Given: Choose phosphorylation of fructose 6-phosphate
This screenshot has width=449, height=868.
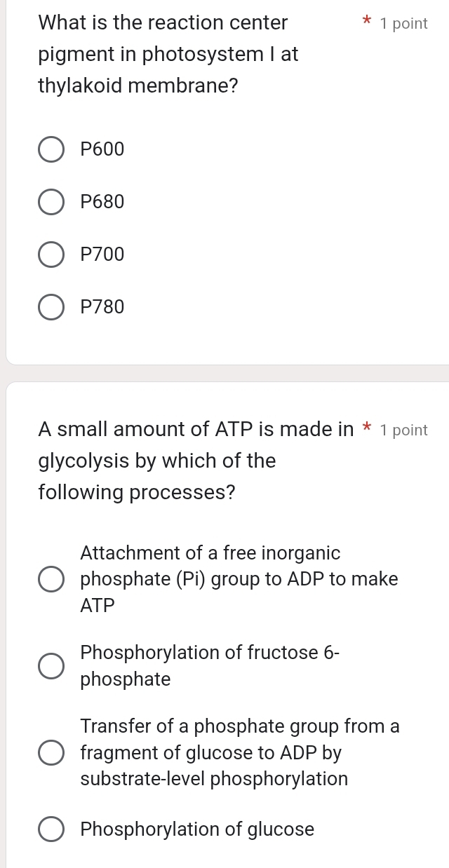Looking at the screenshot, I should [x=51, y=666].
